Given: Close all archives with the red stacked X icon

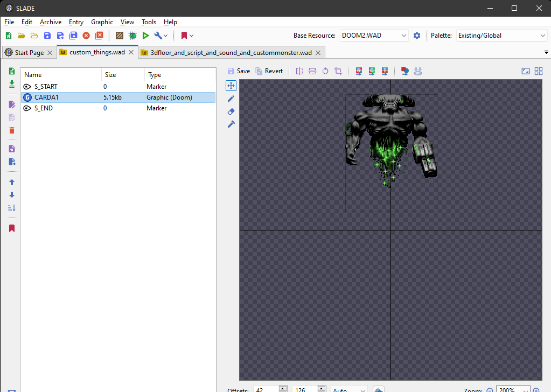Looking at the screenshot, I should [99, 36].
